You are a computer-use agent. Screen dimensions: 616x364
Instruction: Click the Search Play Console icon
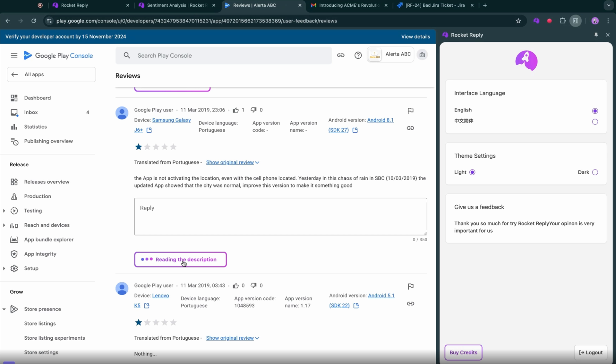coord(127,55)
